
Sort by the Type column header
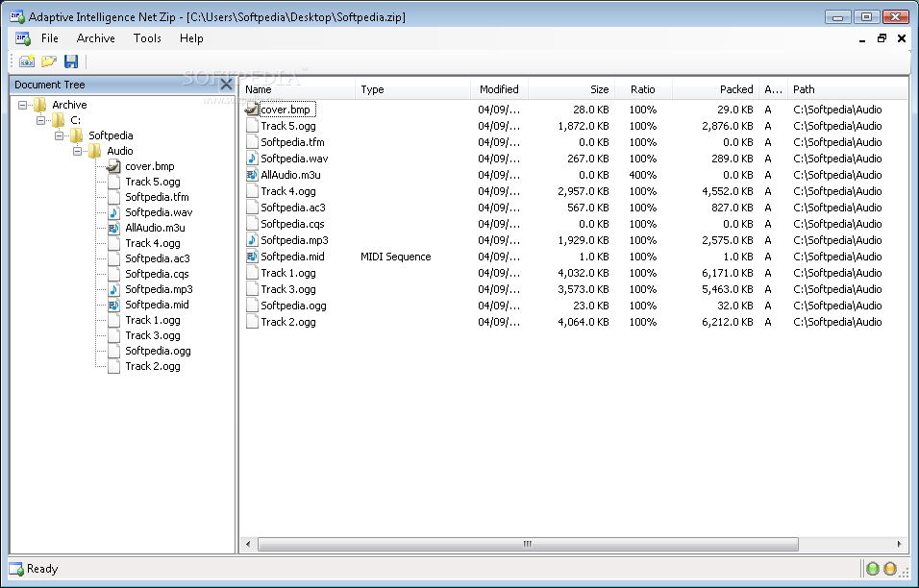point(412,89)
